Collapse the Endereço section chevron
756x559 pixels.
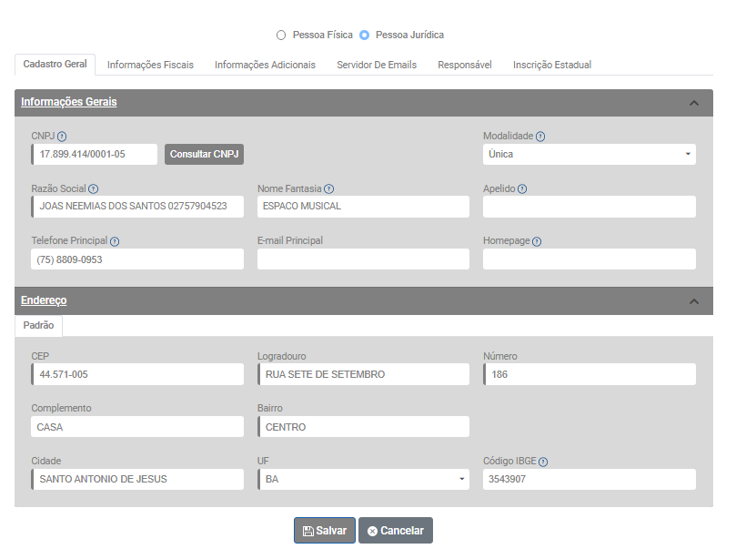click(694, 301)
